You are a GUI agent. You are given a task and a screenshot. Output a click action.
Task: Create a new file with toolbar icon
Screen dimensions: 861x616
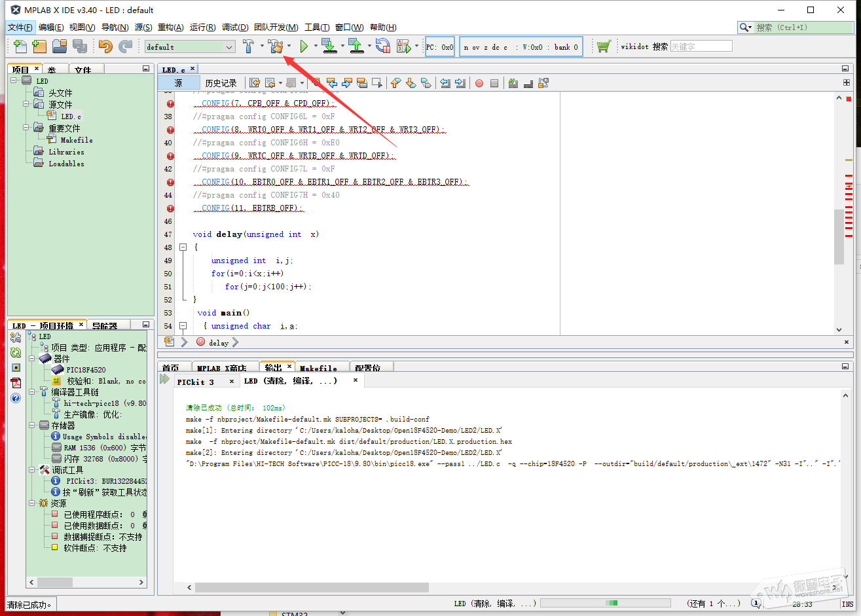tap(20, 46)
